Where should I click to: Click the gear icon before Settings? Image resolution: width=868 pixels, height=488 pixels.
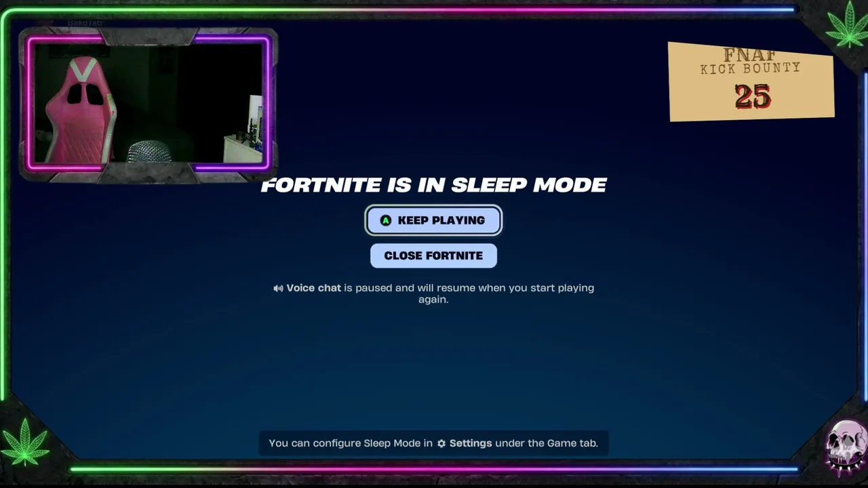441,443
